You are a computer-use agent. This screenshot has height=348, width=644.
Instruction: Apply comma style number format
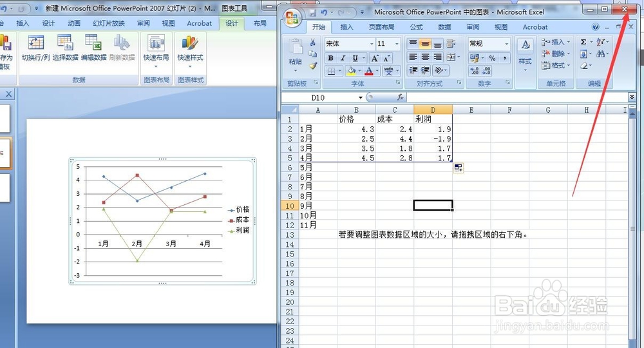[x=504, y=58]
